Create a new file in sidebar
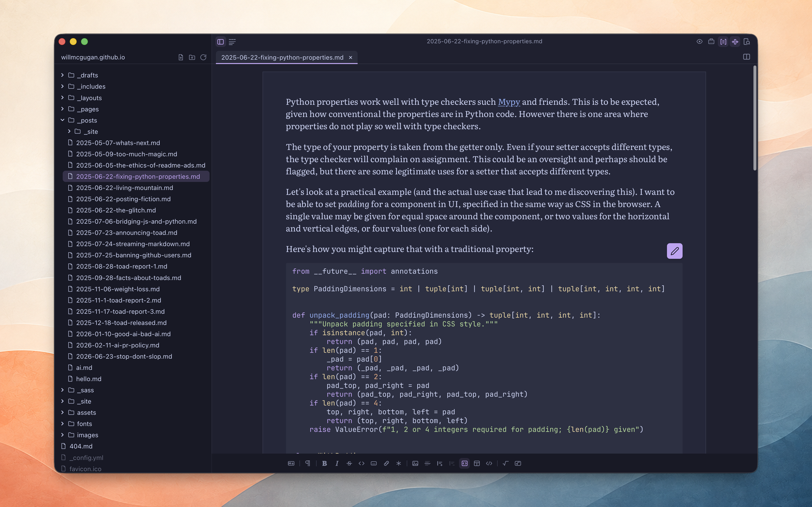This screenshot has width=812, height=507. coord(181,57)
